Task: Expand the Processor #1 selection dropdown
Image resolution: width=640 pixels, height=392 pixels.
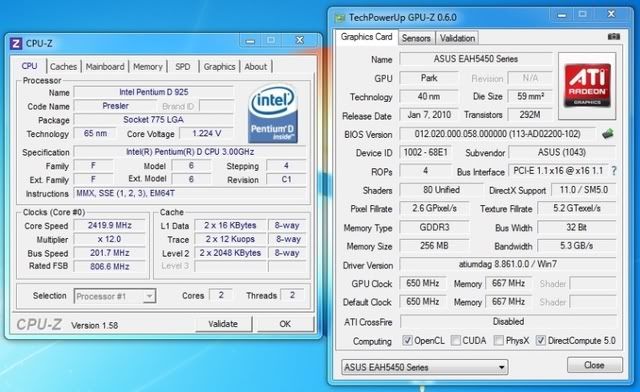Action: 115,296
